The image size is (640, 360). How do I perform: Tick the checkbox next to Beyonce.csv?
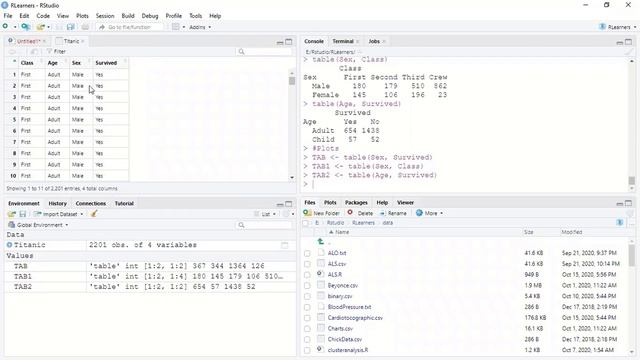(307, 286)
